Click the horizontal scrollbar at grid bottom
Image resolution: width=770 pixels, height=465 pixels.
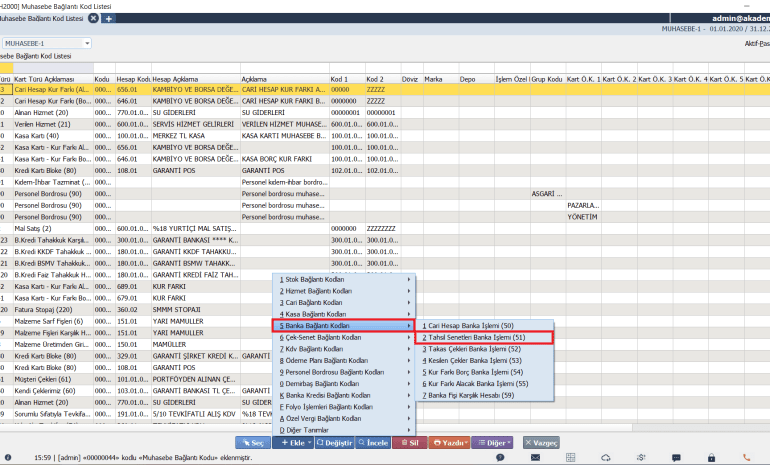click(314, 428)
